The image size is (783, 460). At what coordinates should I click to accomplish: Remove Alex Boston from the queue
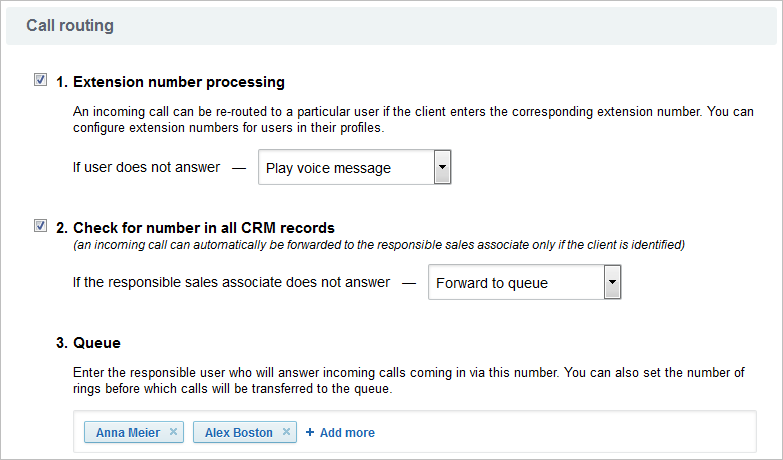[286, 432]
